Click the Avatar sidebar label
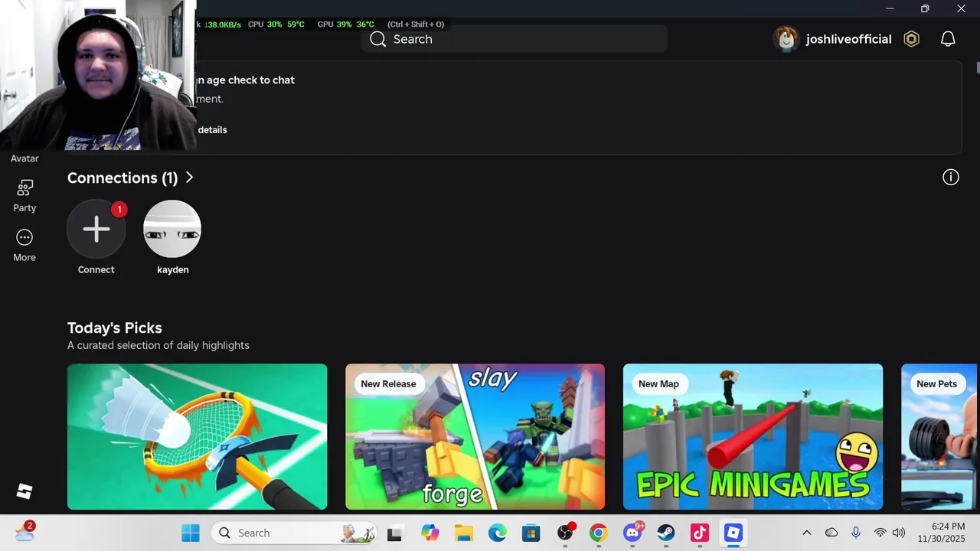Screen dimensions: 980x551 point(24,158)
